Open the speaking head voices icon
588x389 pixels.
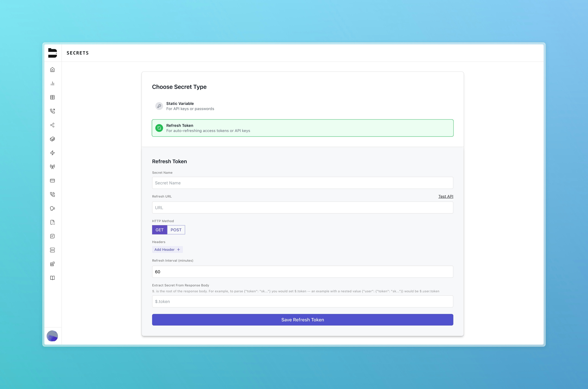pyautogui.click(x=52, y=208)
